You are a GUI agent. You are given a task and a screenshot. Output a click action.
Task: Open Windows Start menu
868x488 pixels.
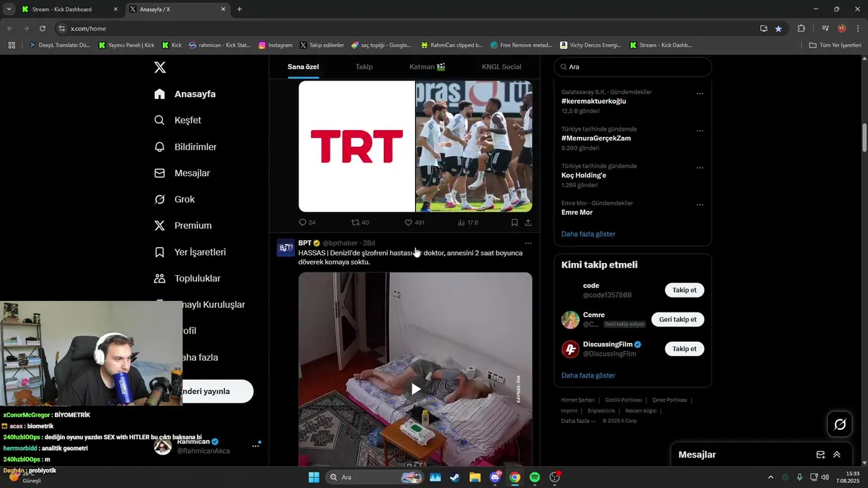click(x=314, y=477)
